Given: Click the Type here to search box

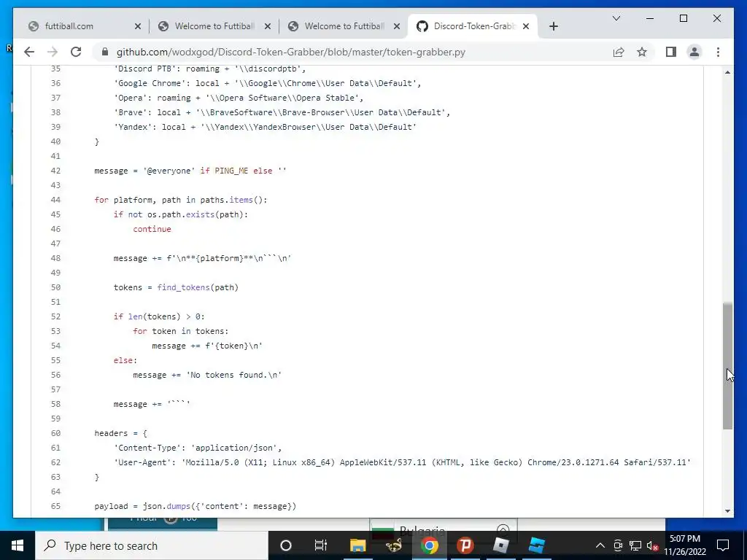Looking at the screenshot, I should [x=152, y=545].
